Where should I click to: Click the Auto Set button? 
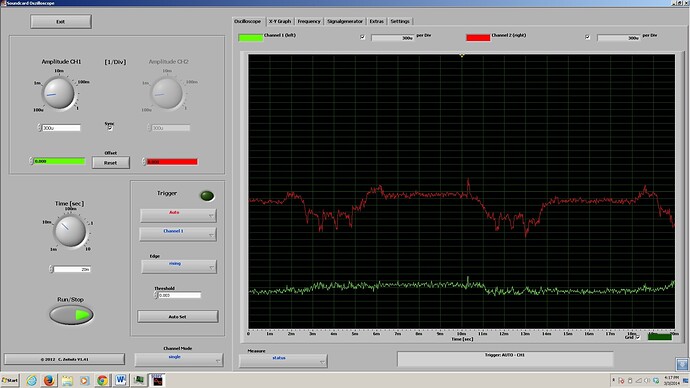(178, 316)
